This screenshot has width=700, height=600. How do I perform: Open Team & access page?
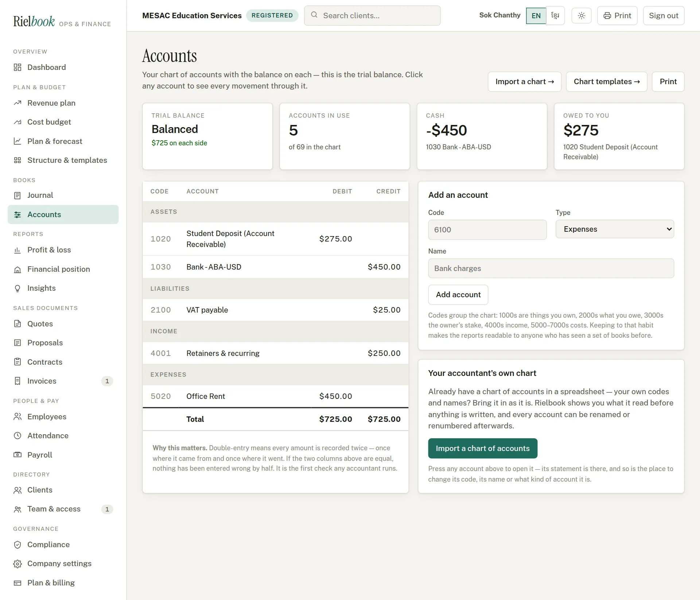pos(63,509)
